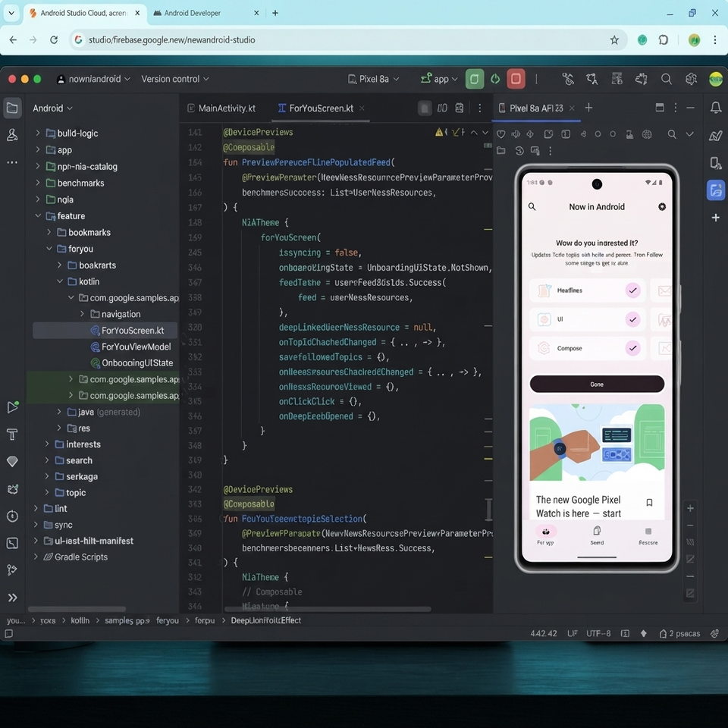The height and width of the screenshot is (728, 728).
Task: Click the project tree horizontal scrollbar
Action: pos(77,609)
